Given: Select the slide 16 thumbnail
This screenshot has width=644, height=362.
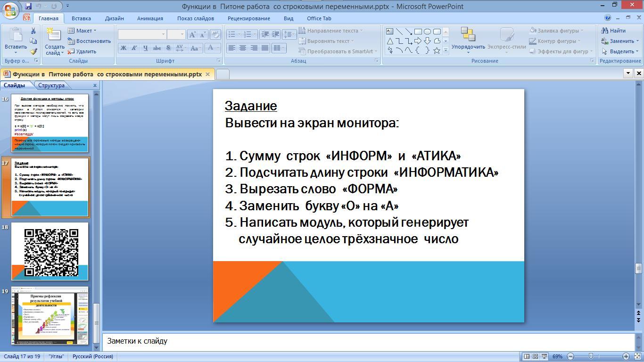Looking at the screenshot, I should point(50,123).
